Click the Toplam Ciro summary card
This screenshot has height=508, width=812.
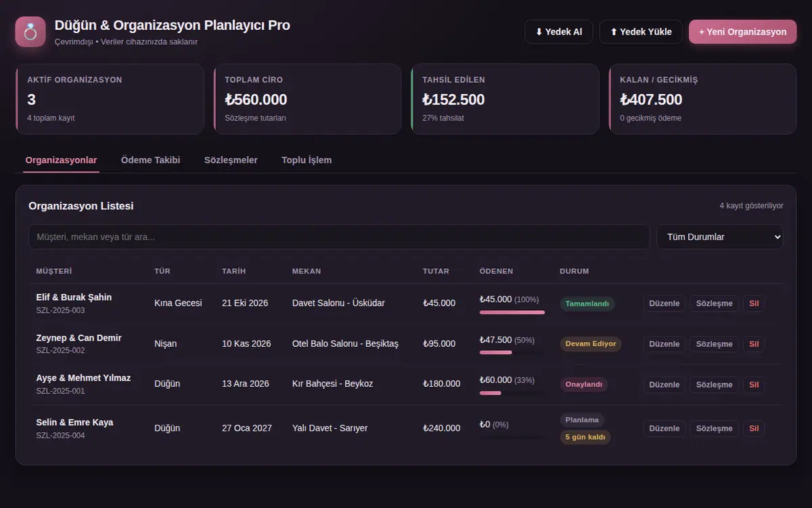tap(307, 99)
